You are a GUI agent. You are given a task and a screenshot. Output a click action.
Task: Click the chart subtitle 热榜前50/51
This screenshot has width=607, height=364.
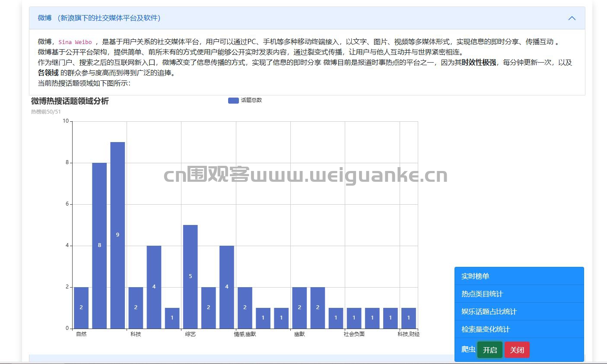[46, 112]
